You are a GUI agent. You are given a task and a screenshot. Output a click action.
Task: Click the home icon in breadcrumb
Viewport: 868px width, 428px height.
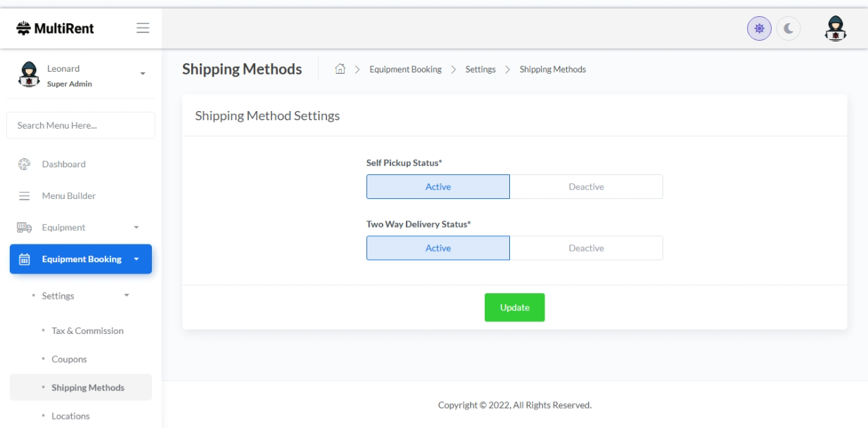click(340, 69)
